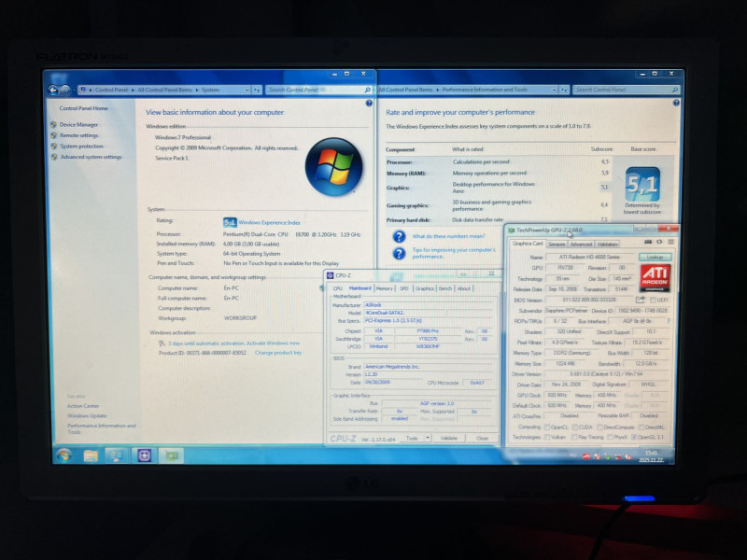Toggle the DirectML checkbox in GPU-Z
The height and width of the screenshot is (560, 747).
coord(641,427)
